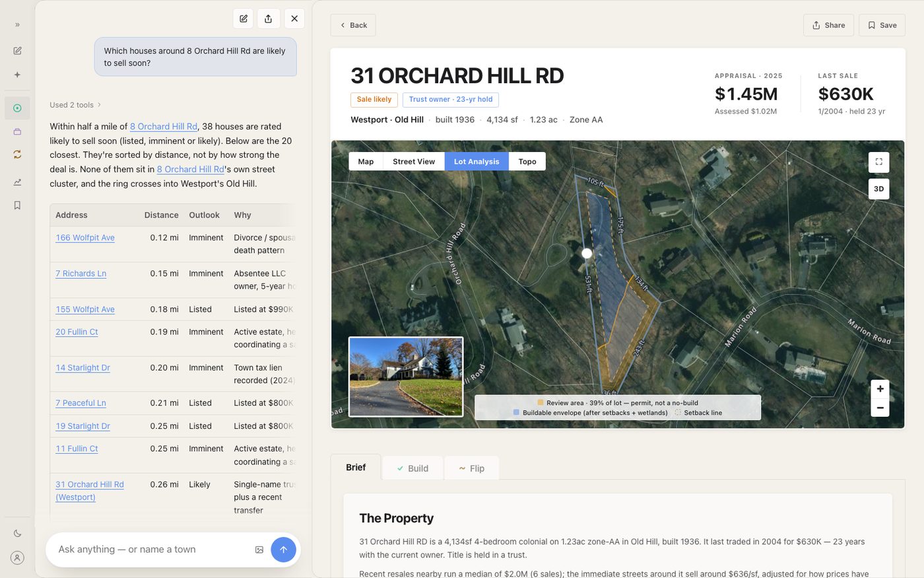This screenshot has width=924, height=578.
Task: Open saved bookmarks in the sidebar
Action: (17, 205)
